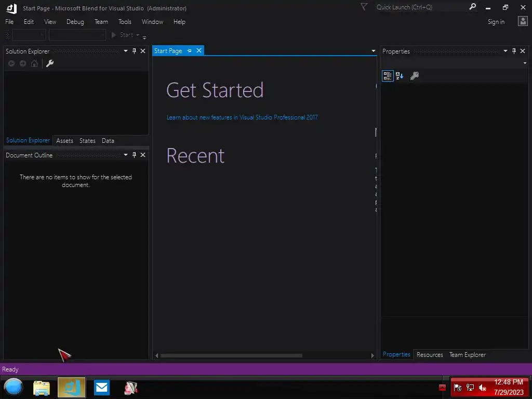The width and height of the screenshot is (532, 399).
Task: Open Properties window position dropdown
Action: click(505, 51)
